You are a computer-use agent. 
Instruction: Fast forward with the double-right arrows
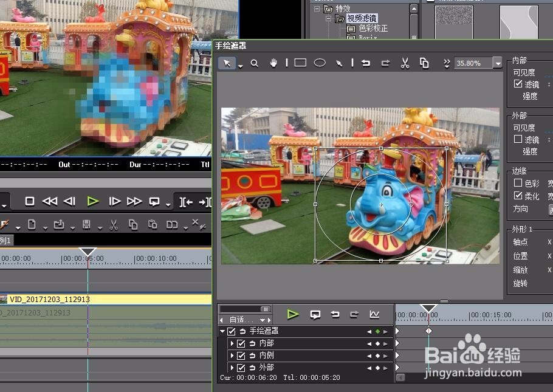click(x=134, y=201)
